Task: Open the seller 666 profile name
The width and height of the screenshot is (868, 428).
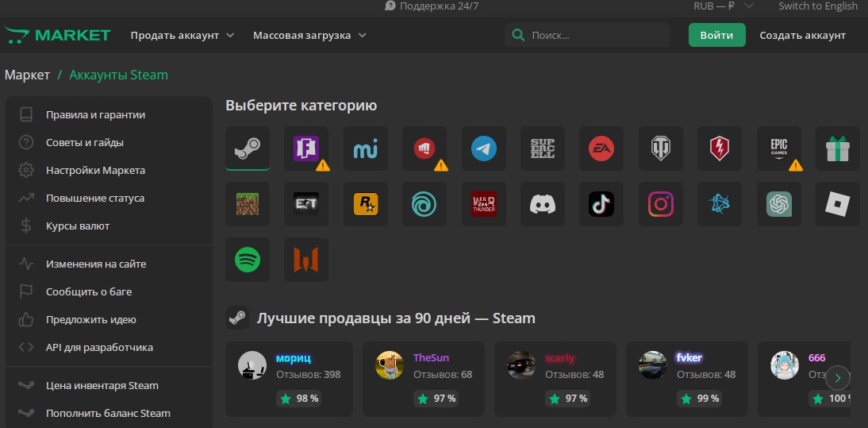Action: click(816, 357)
